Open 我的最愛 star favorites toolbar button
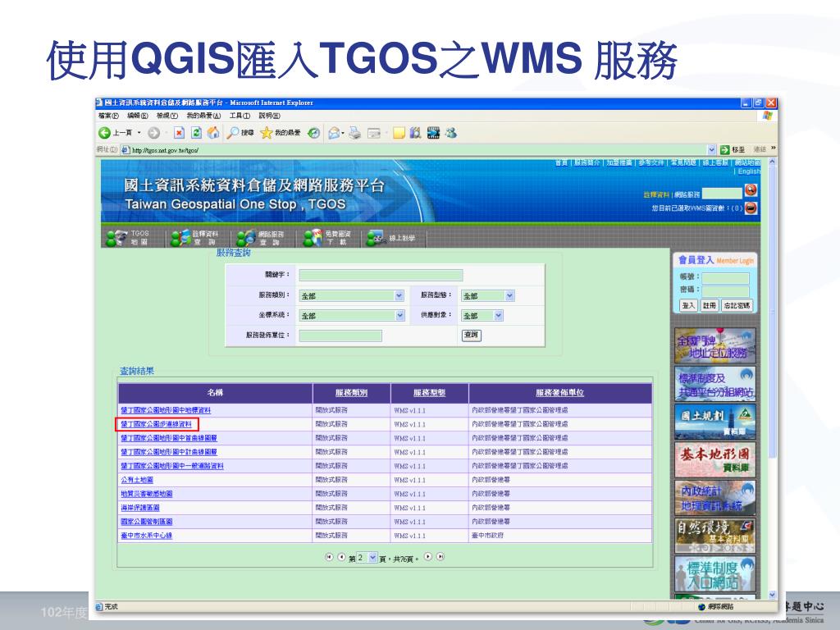 pyautogui.click(x=281, y=133)
